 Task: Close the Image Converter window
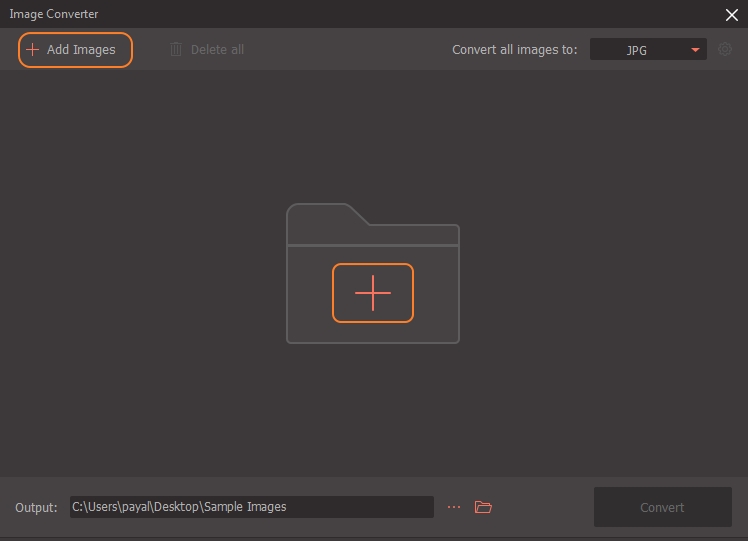click(731, 14)
